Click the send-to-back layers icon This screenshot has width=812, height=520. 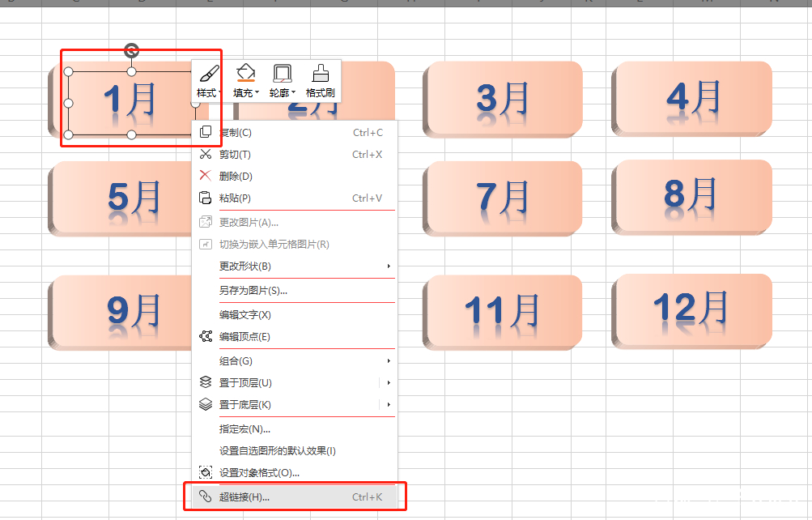click(x=206, y=404)
